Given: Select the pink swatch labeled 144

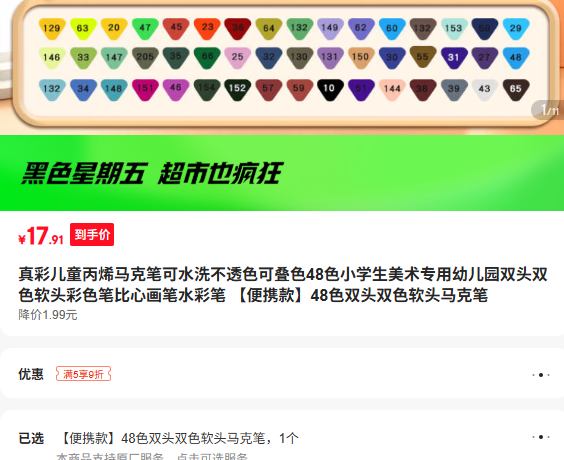Looking at the screenshot, I should [392, 89].
